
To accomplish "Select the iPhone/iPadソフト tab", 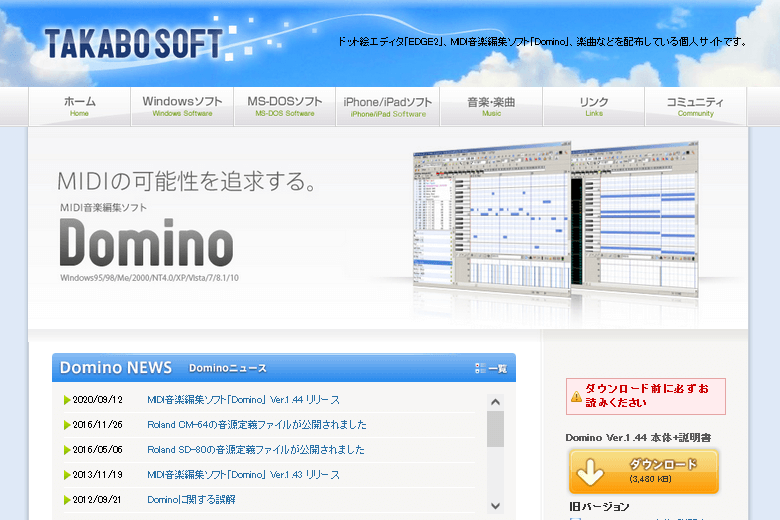I will tap(388, 106).
